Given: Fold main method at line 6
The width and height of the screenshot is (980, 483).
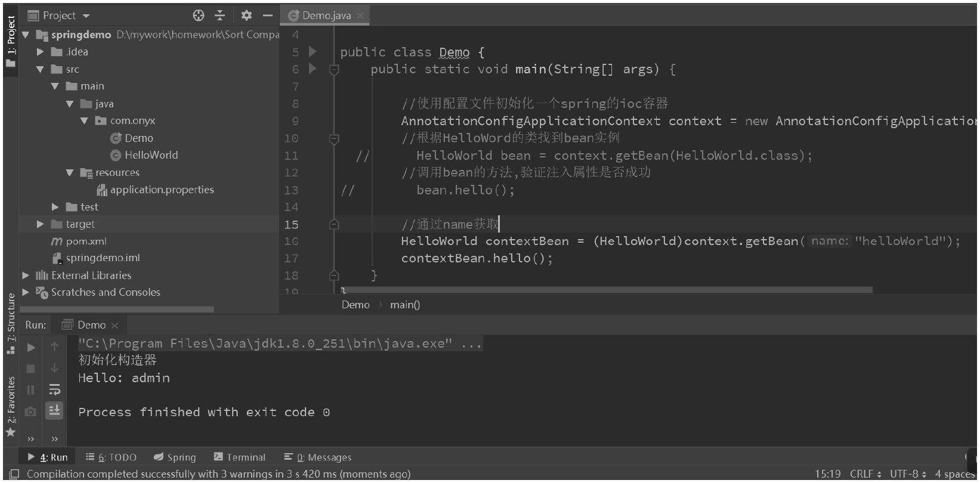Looking at the screenshot, I should (334, 70).
